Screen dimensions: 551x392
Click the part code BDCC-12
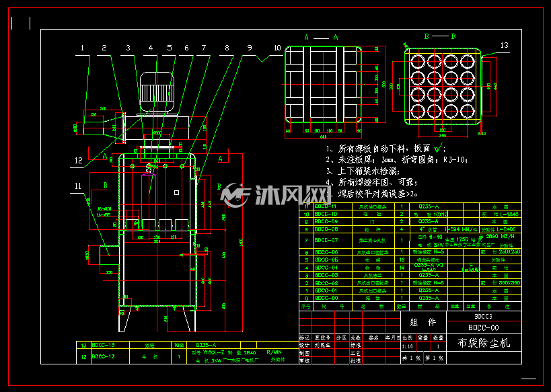103,356
